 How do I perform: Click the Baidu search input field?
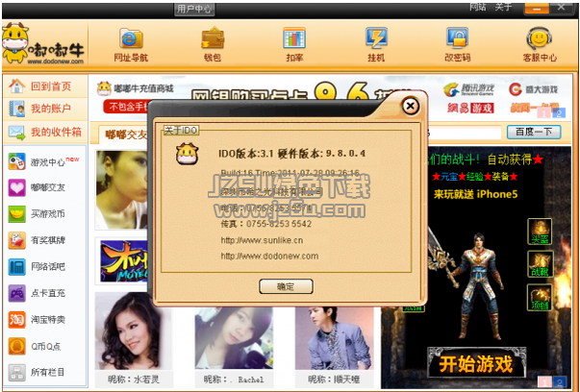pyautogui.click(x=465, y=133)
